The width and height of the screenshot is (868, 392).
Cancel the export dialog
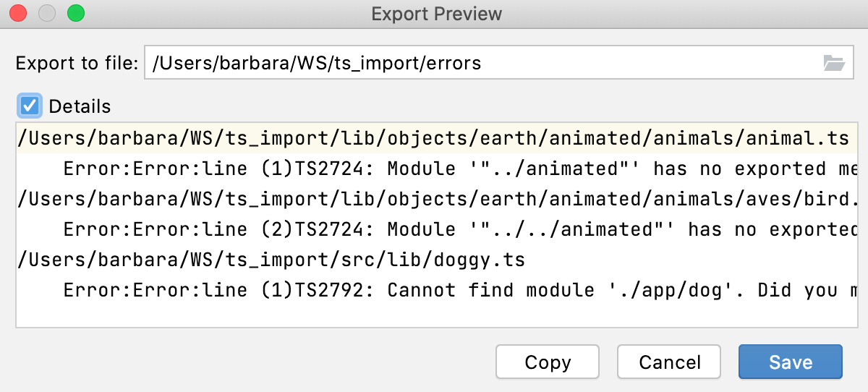668,362
